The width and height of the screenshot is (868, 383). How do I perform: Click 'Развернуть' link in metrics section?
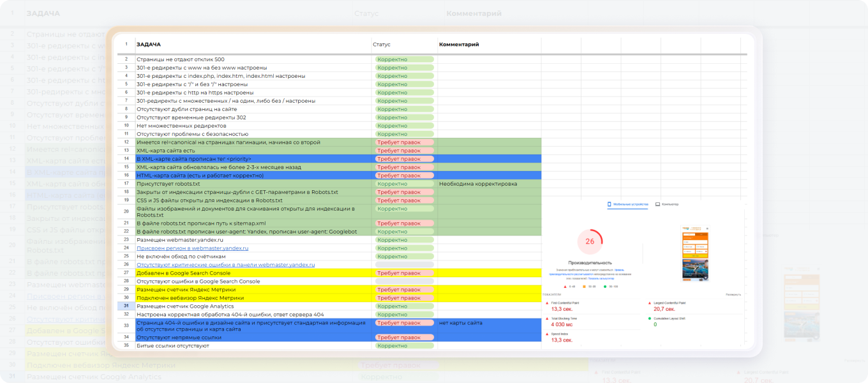click(733, 294)
